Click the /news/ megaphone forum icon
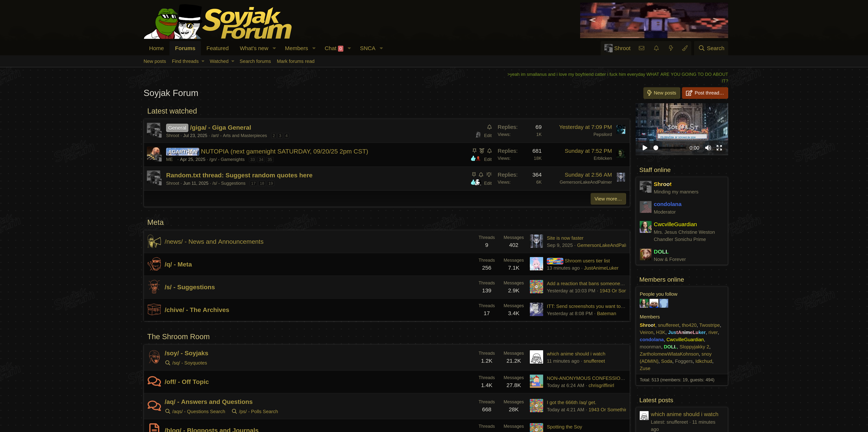Screen dimensions: 868x432 [154, 241]
